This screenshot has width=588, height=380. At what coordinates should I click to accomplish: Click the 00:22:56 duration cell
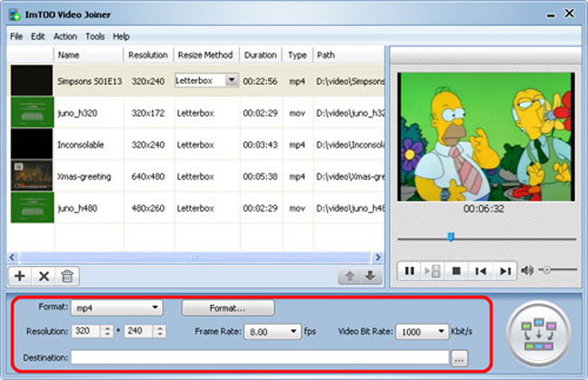[x=261, y=81]
